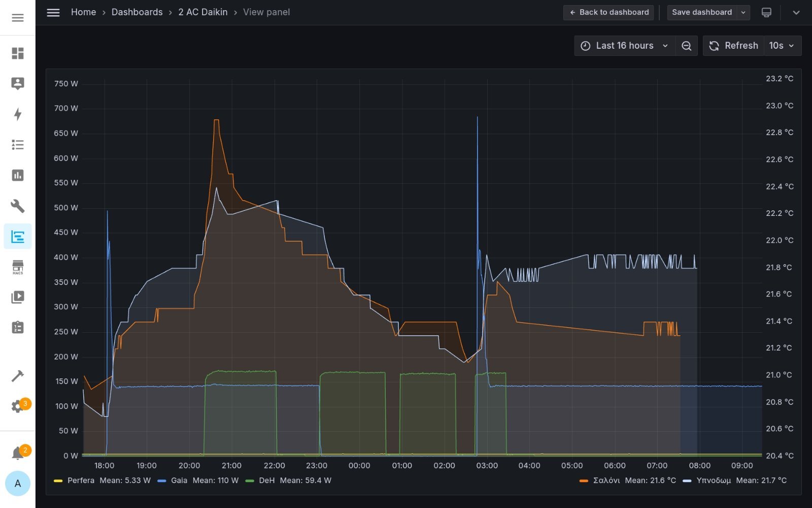Click Back to dashboard button
The image size is (812, 508).
609,12
